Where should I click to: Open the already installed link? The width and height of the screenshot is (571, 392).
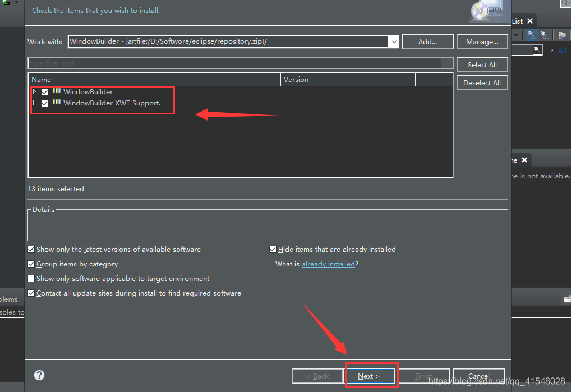pyautogui.click(x=328, y=264)
